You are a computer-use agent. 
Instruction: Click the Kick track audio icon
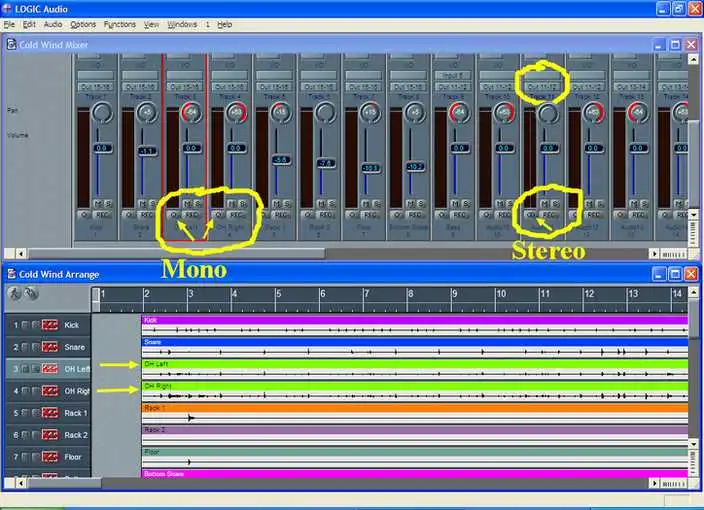pos(50,325)
